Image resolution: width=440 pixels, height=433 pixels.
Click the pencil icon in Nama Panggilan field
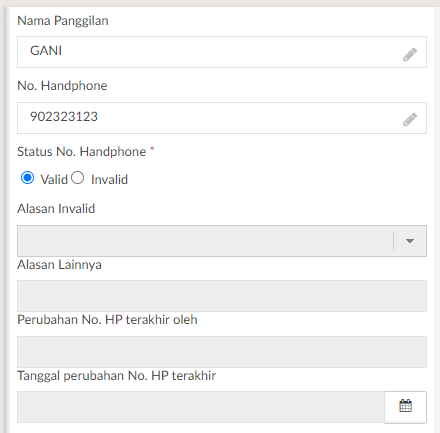[x=410, y=54]
